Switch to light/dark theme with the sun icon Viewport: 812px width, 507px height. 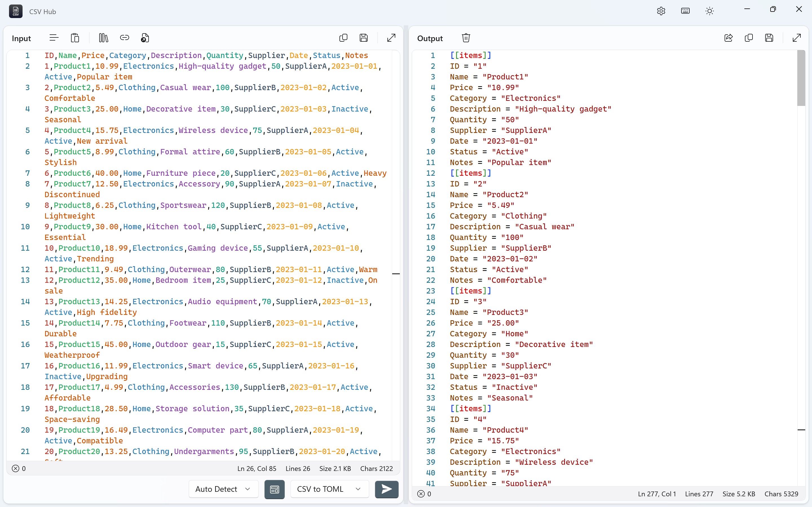coord(709,11)
